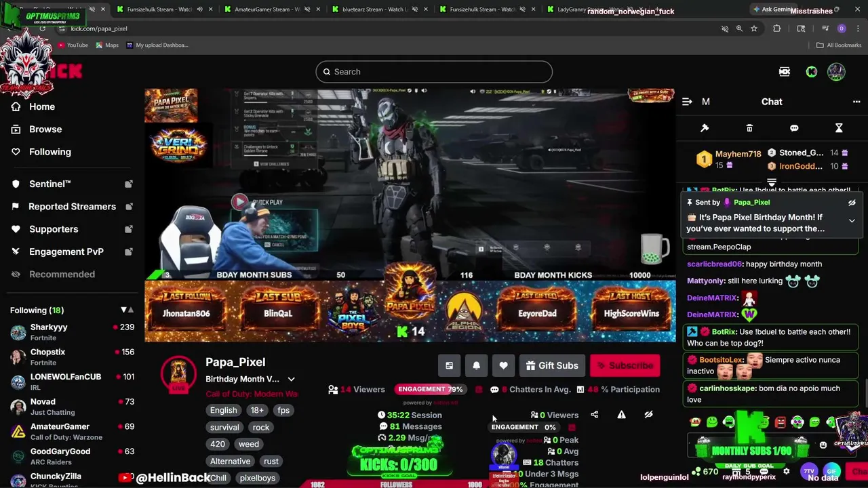This screenshot has width=868, height=488.
Task: Collapse the chat panel arrow icon
Action: click(x=687, y=102)
